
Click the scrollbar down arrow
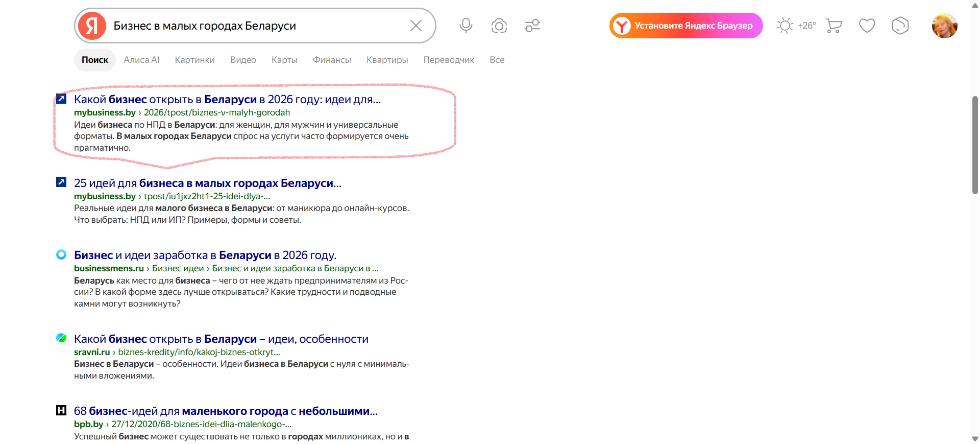point(975,439)
